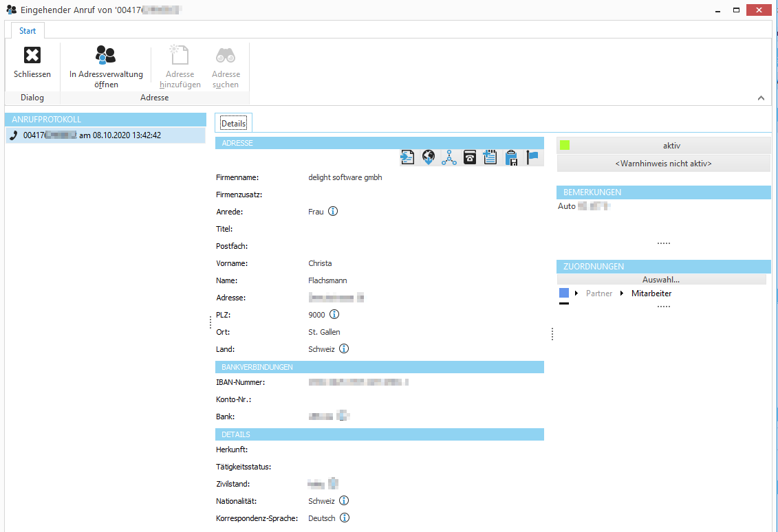This screenshot has width=778, height=532.
Task: Click the phone book icon
Action: tap(469, 157)
